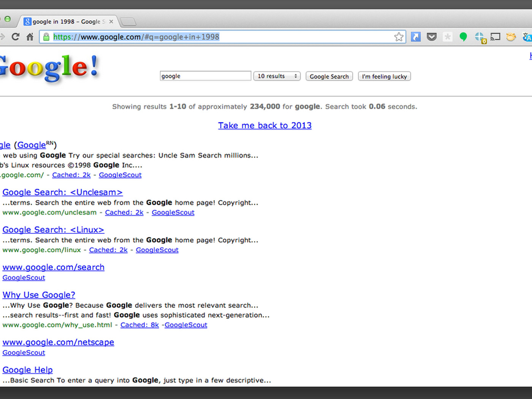
Task: Close the 'google in 1998' tab
Action: click(x=111, y=22)
